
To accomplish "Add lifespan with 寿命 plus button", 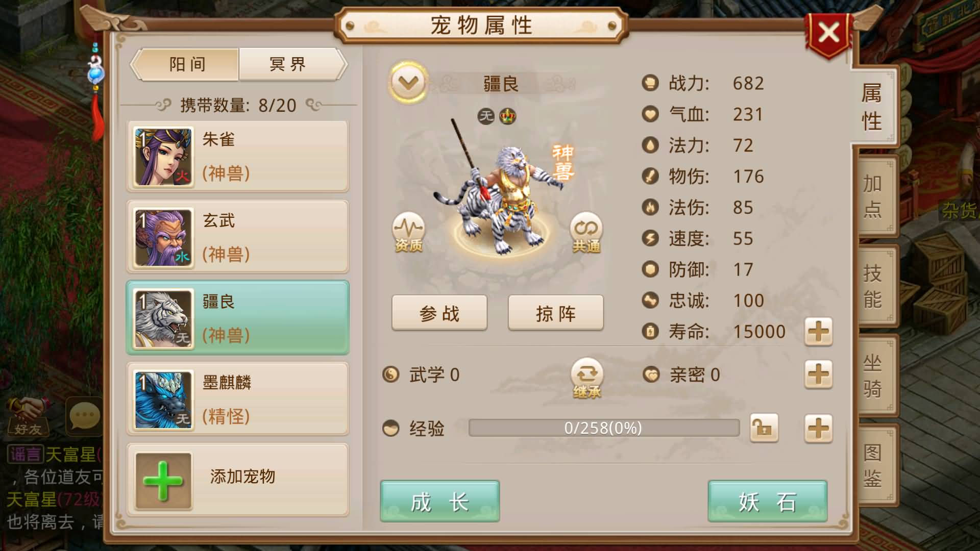I will coord(818,332).
